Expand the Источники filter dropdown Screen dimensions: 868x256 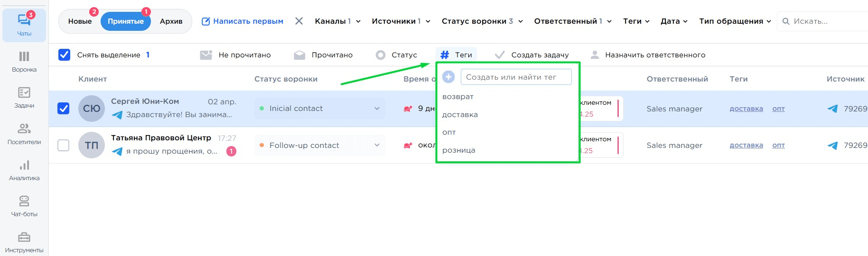click(401, 21)
